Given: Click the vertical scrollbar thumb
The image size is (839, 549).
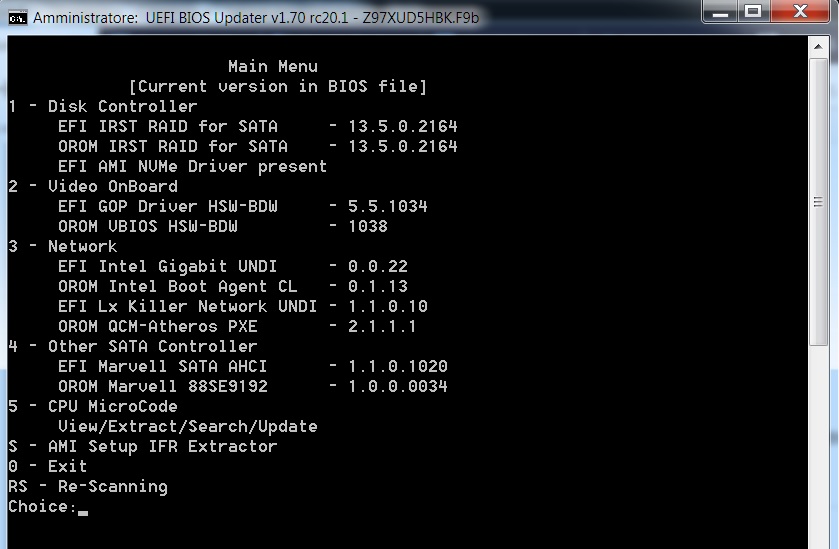Looking at the screenshot, I should [x=818, y=202].
